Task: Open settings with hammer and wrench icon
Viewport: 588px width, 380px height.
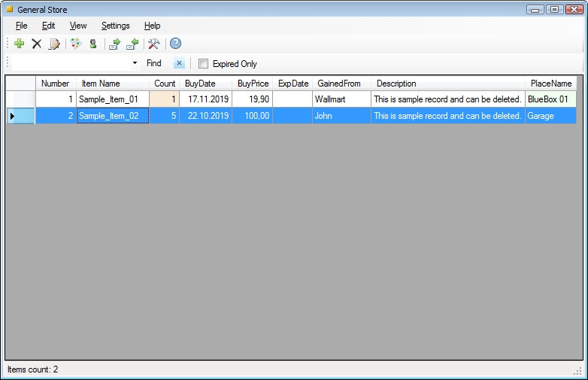Action: click(153, 44)
